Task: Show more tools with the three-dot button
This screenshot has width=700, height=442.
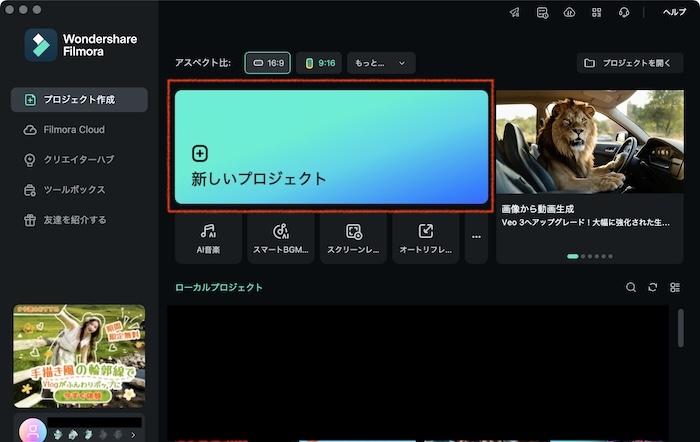Action: (476, 238)
